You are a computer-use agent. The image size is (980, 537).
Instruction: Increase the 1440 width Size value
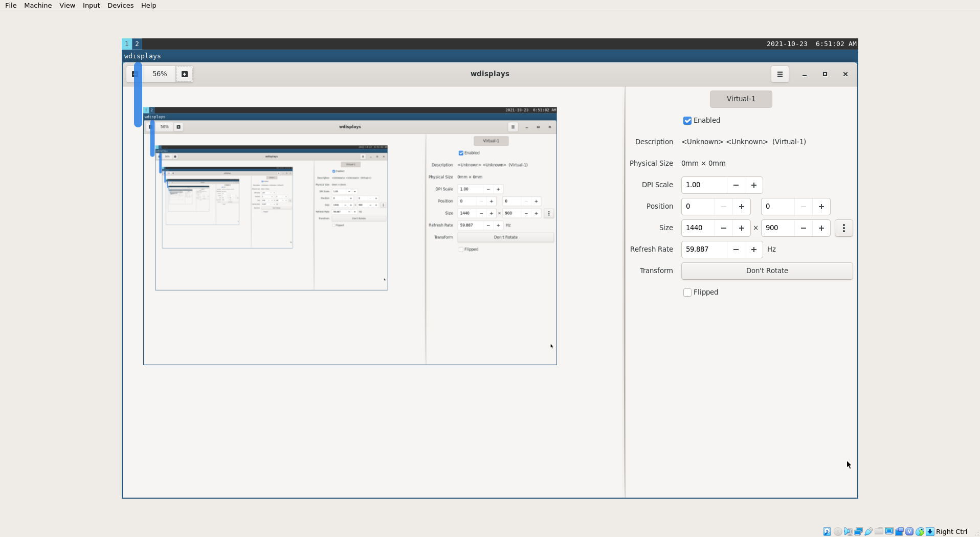coord(742,228)
